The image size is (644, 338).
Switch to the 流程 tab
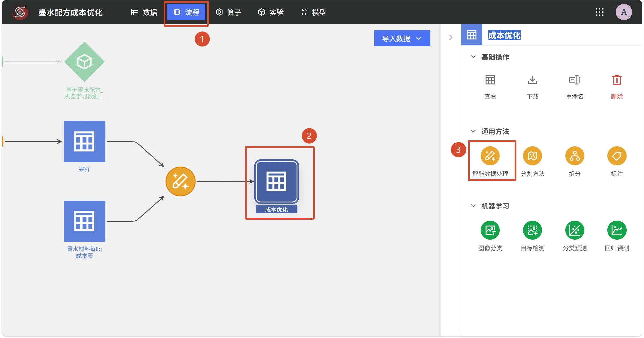coord(186,12)
